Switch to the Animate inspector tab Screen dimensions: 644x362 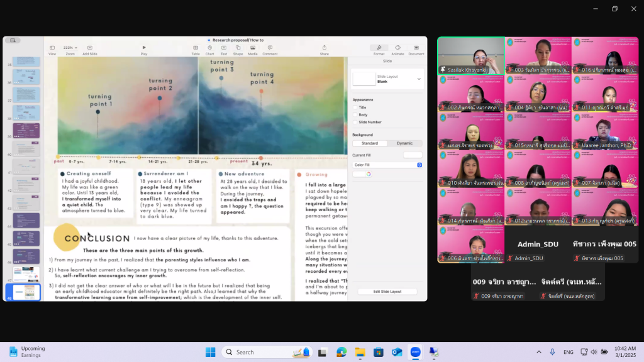click(x=397, y=48)
